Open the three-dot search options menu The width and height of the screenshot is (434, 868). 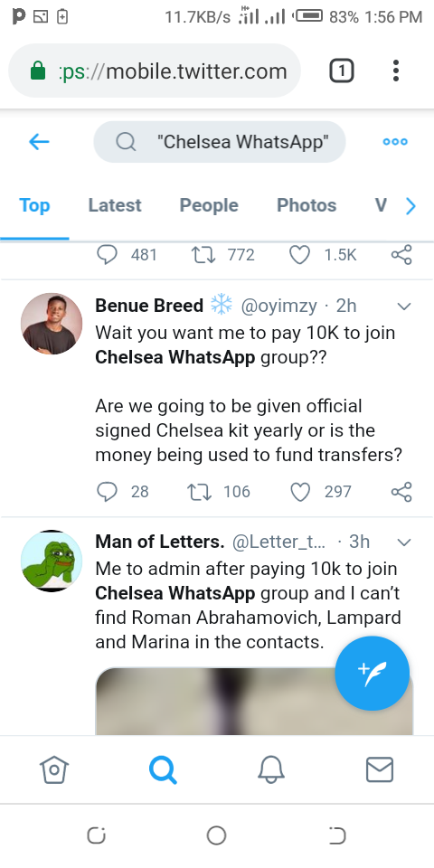pos(395,142)
